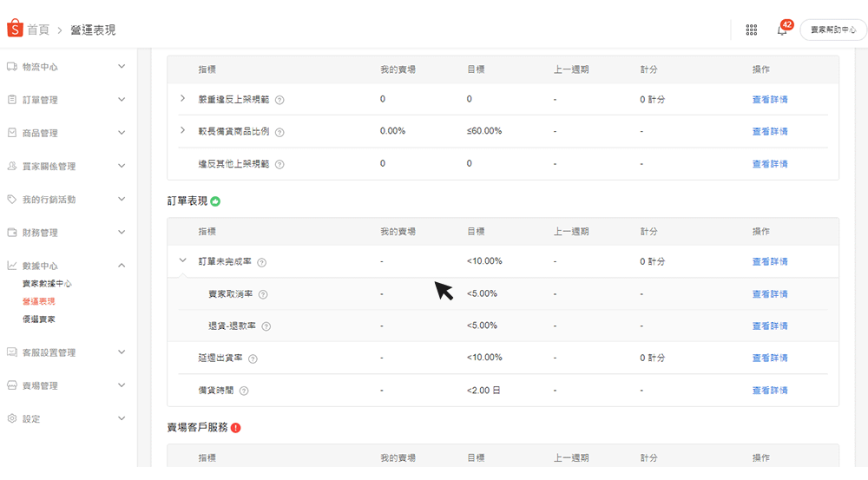Image resolution: width=868 pixels, height=480 pixels.
Task: Click 查看詳情 for 退貨-退款率
Action: pyautogui.click(x=770, y=326)
